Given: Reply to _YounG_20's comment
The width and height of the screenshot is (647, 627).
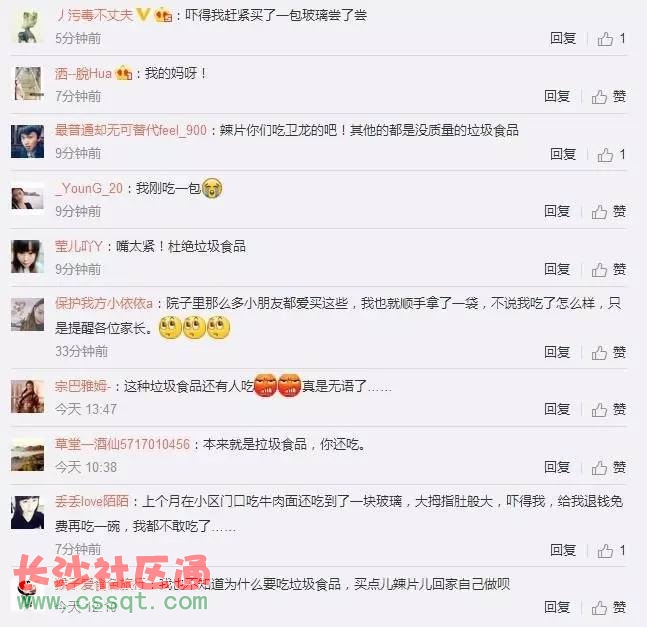Looking at the screenshot, I should click(x=557, y=211).
